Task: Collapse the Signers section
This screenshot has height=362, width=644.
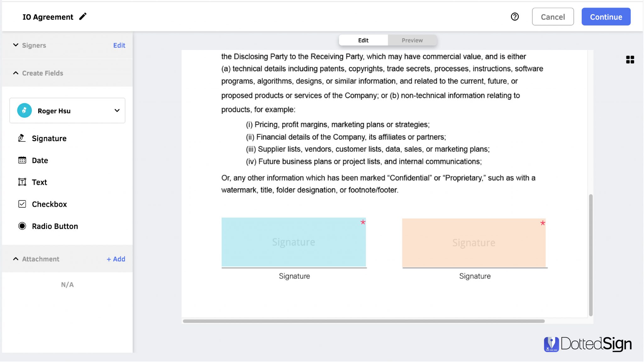Action: 15,45
